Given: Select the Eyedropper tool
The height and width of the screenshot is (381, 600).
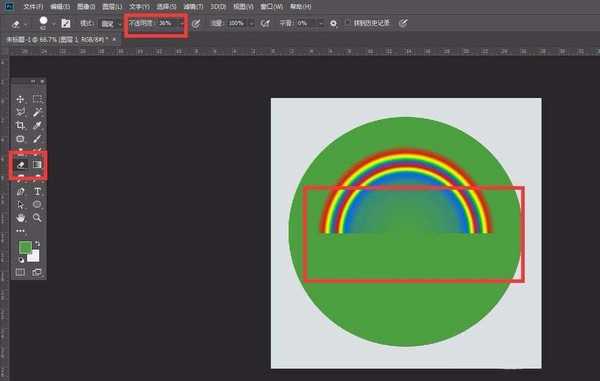Looking at the screenshot, I should (x=37, y=125).
